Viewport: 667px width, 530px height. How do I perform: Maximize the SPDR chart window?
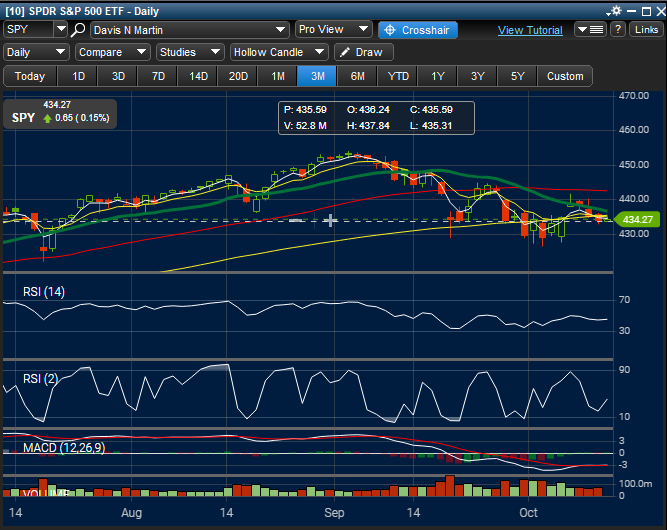pos(646,11)
